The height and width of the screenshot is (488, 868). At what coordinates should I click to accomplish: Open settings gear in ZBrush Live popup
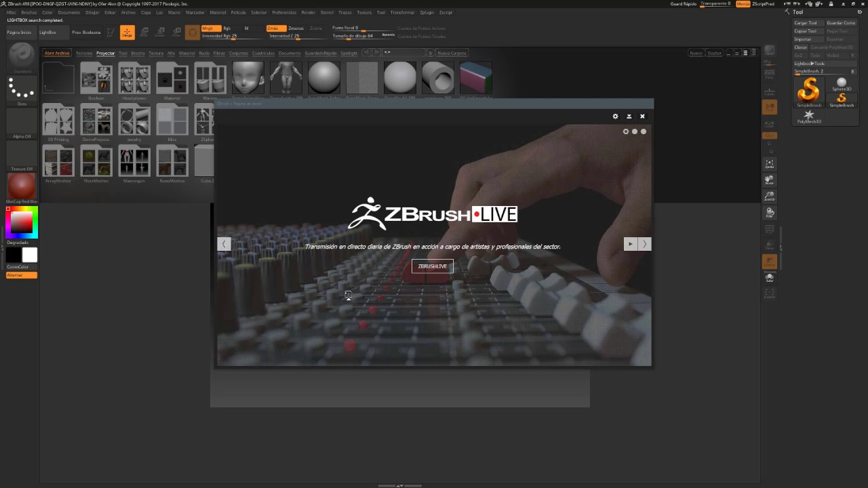point(615,117)
